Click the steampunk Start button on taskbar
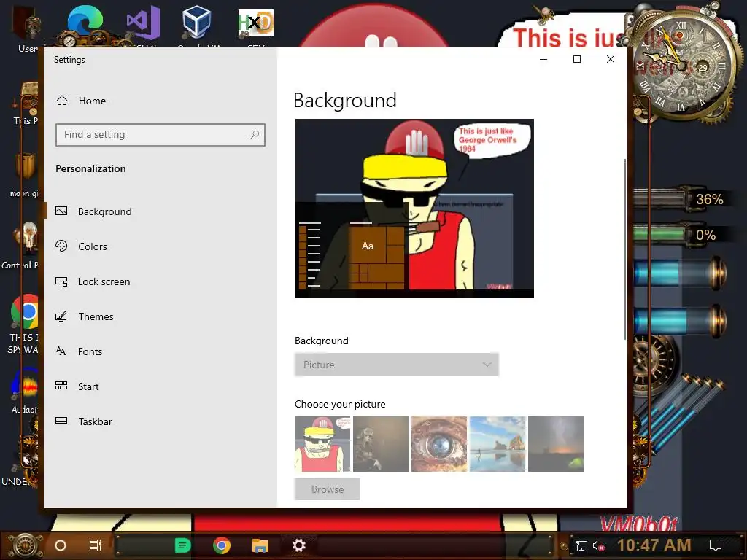Viewport: 747px width, 560px height. [24, 545]
